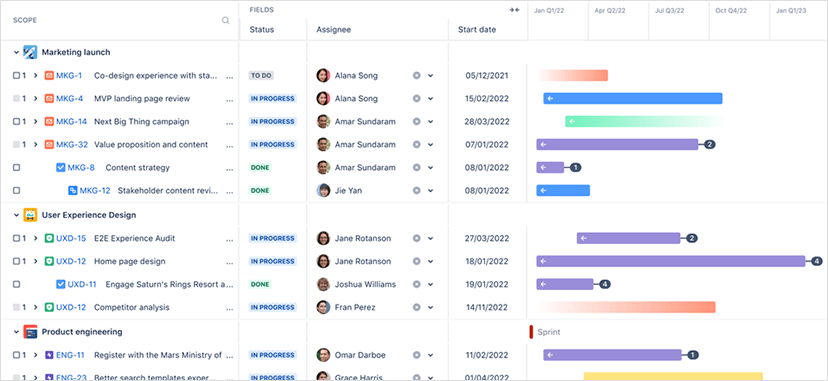Image resolution: width=828 pixels, height=381 pixels.
Task: Click the Assignee column header
Action: [x=334, y=30]
